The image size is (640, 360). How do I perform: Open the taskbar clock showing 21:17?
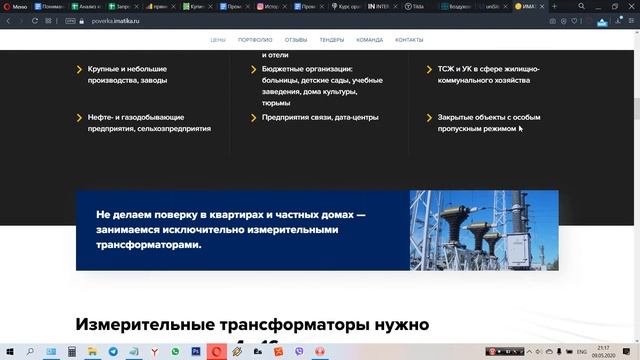coord(603,351)
